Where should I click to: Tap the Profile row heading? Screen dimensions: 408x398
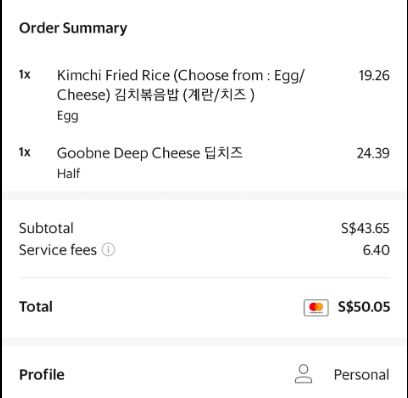[42, 375]
